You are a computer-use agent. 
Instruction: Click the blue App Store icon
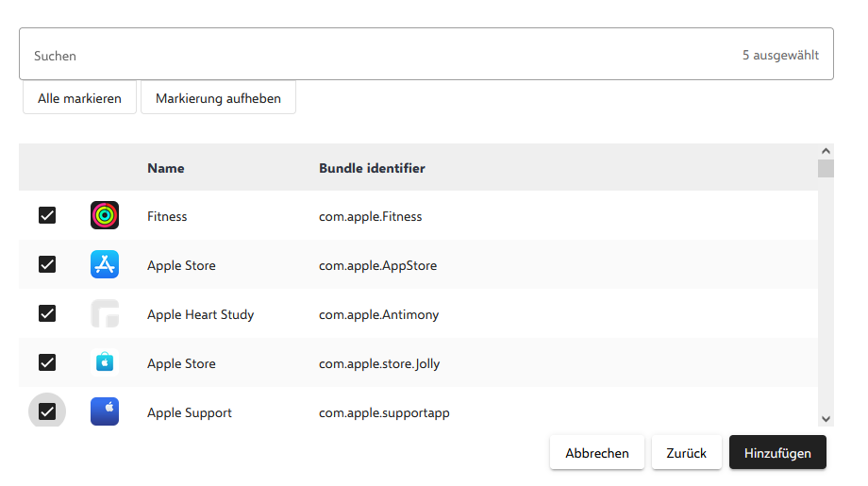105,265
